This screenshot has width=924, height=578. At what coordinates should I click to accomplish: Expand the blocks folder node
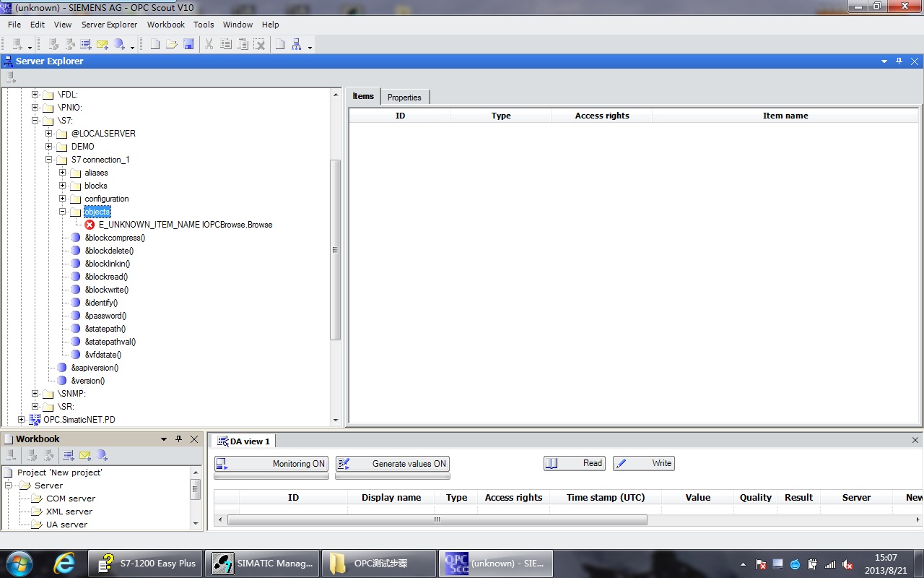(x=62, y=186)
